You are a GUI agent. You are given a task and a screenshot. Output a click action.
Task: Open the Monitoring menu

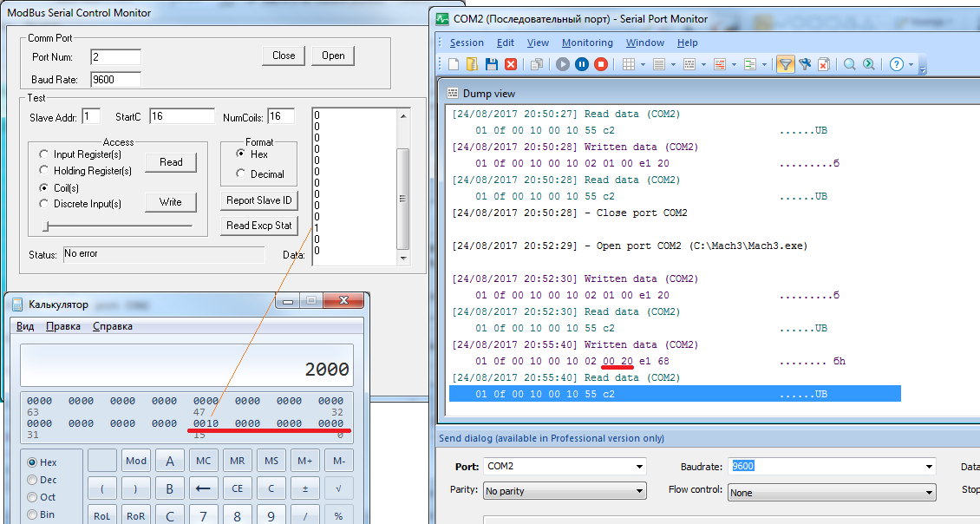point(587,43)
